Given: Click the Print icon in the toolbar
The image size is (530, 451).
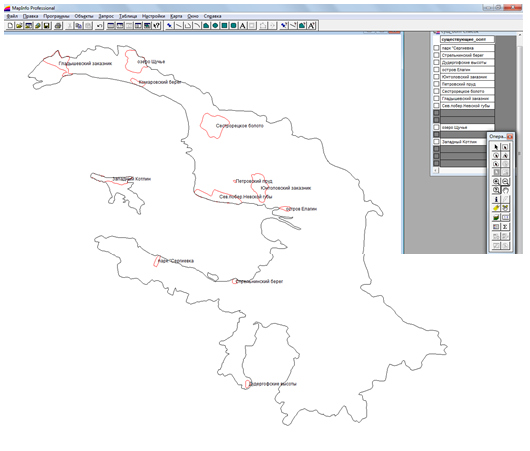Looking at the screenshot, I should pos(58,25).
